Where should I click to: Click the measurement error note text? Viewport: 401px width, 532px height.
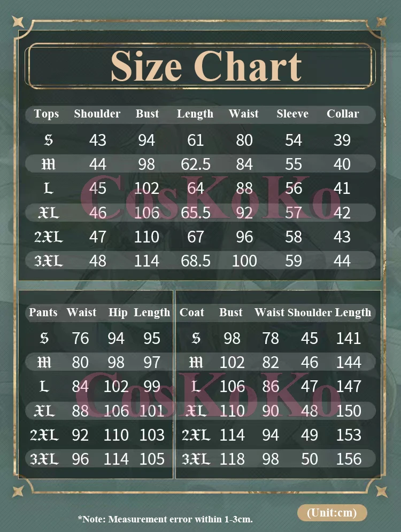click(165, 519)
